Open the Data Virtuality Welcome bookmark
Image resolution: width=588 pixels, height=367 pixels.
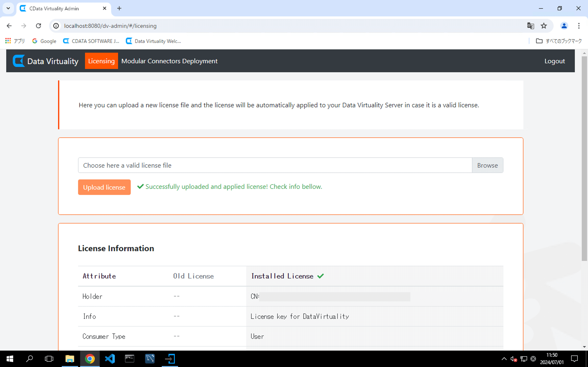154,41
